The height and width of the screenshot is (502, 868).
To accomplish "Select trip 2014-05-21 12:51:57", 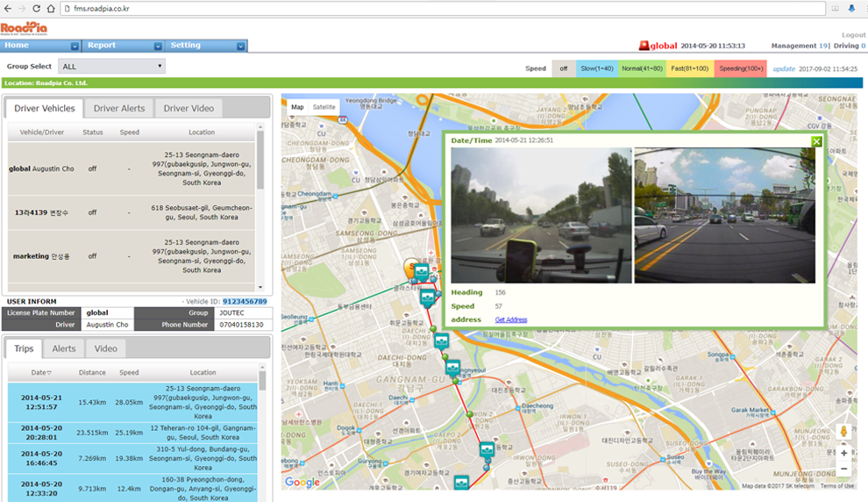I will click(x=132, y=402).
